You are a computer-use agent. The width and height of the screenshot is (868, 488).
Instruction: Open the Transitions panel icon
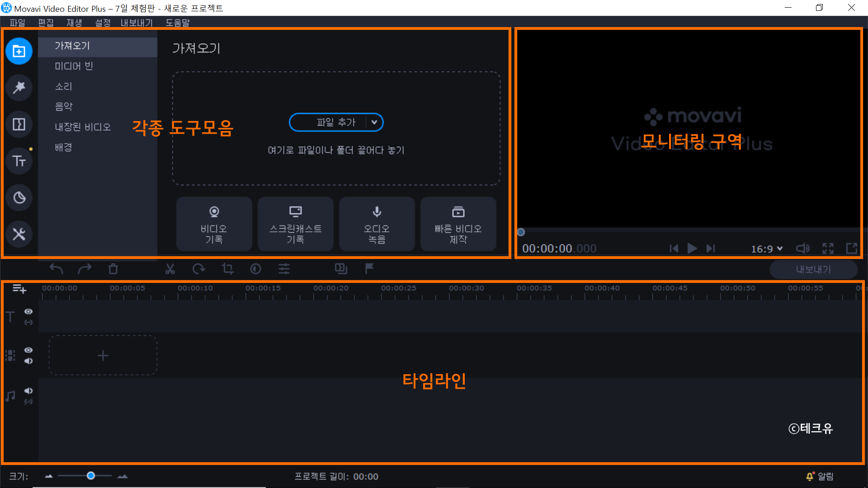(19, 124)
